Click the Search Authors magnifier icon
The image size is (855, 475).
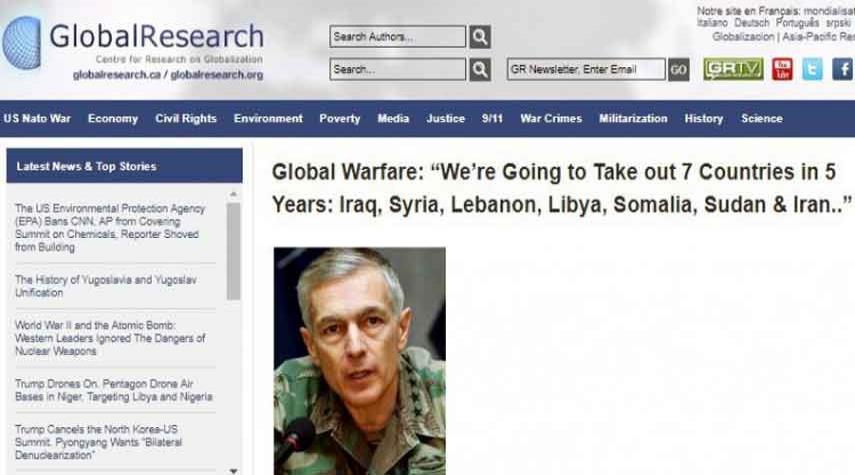480,37
